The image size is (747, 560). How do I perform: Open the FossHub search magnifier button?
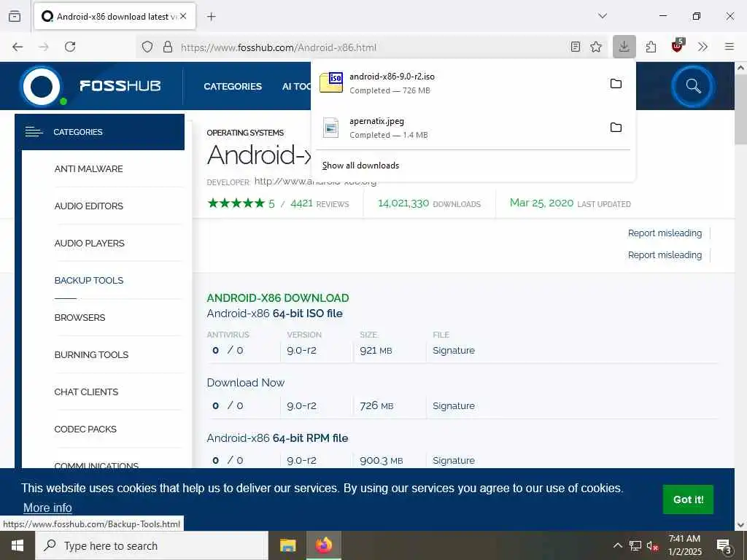pos(693,86)
